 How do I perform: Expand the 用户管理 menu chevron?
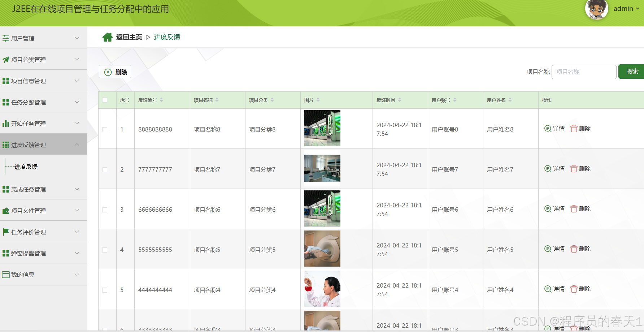tap(77, 38)
